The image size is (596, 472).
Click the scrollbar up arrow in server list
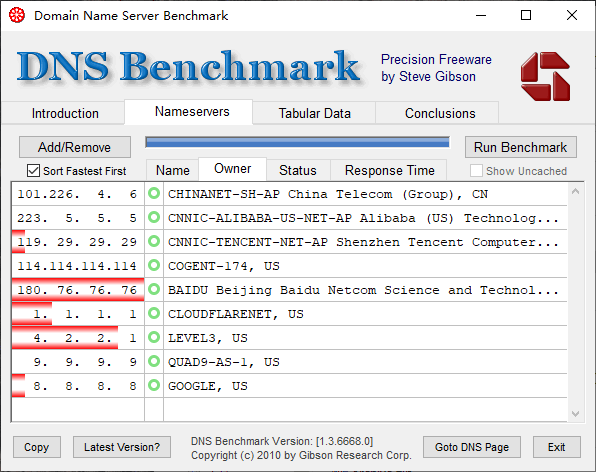click(x=575, y=192)
